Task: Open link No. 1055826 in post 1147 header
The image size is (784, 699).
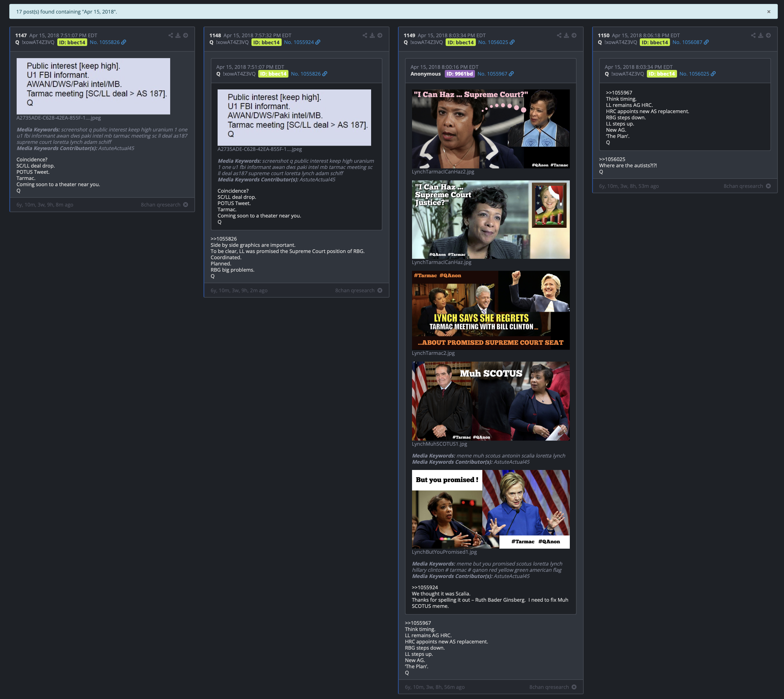Action: [104, 42]
